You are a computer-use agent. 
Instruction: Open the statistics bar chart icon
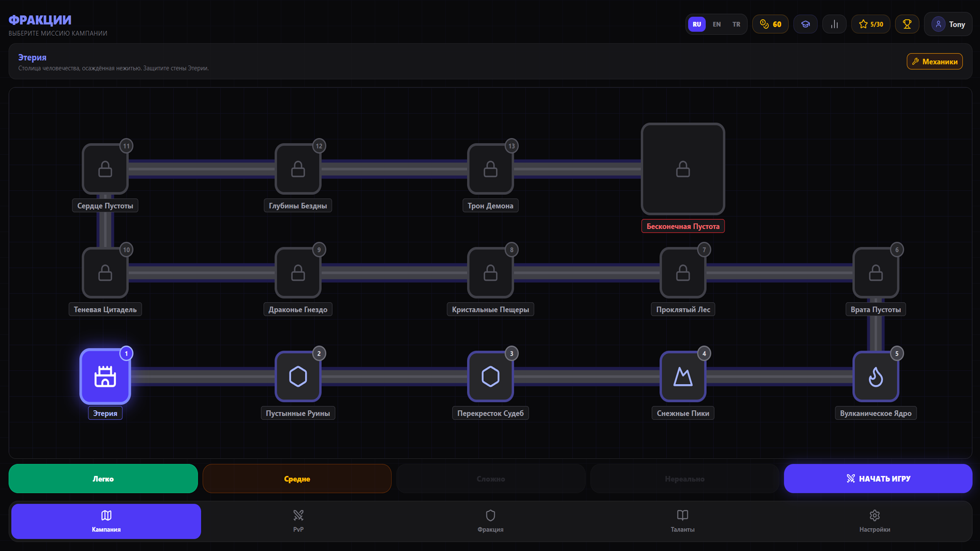[835, 24]
